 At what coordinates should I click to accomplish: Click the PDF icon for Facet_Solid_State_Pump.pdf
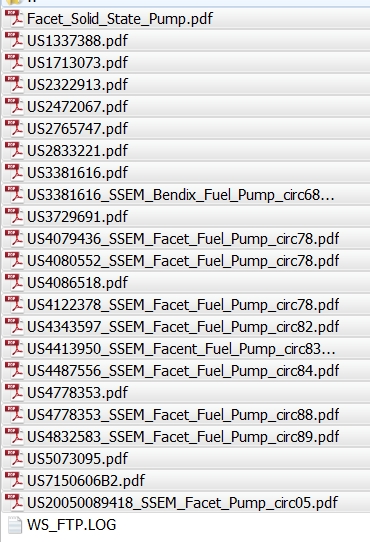pos(14,18)
